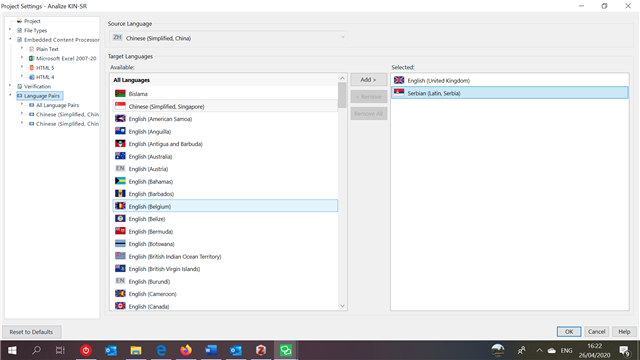640x360 pixels.
Task: Click the Help button
Action: tap(624, 332)
